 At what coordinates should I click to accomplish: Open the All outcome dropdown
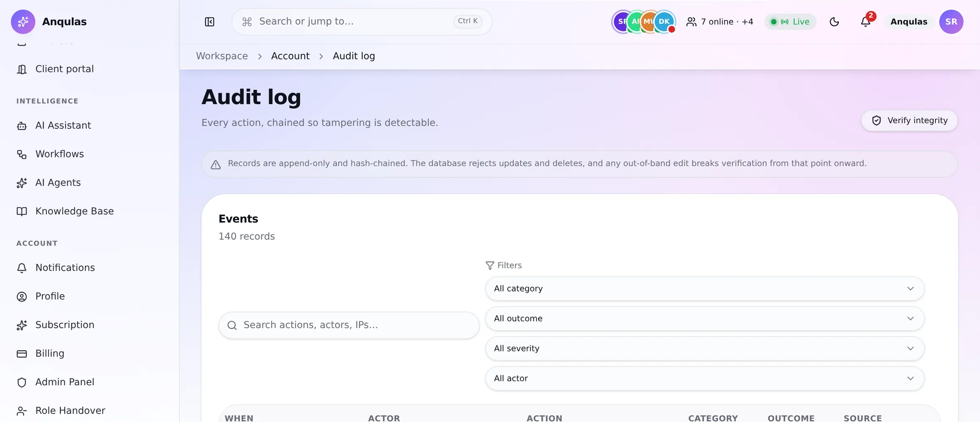point(705,319)
